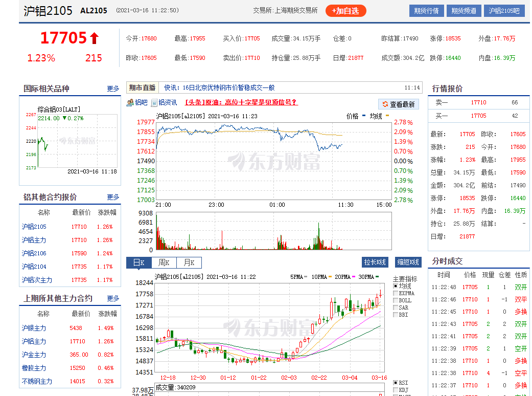532x396 pixels.
Task: Open 沪银主力 contract link
Action: (34, 328)
